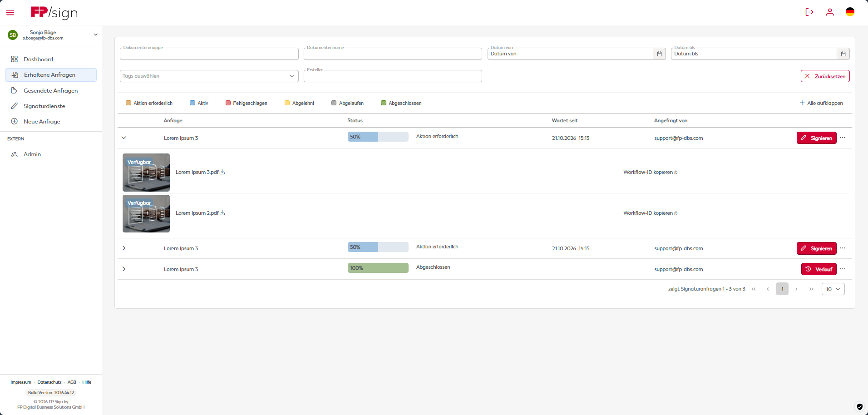Viewport: 868px width, 415px height.
Task: Open more options for Abgeschlossen request
Action: pos(843,269)
